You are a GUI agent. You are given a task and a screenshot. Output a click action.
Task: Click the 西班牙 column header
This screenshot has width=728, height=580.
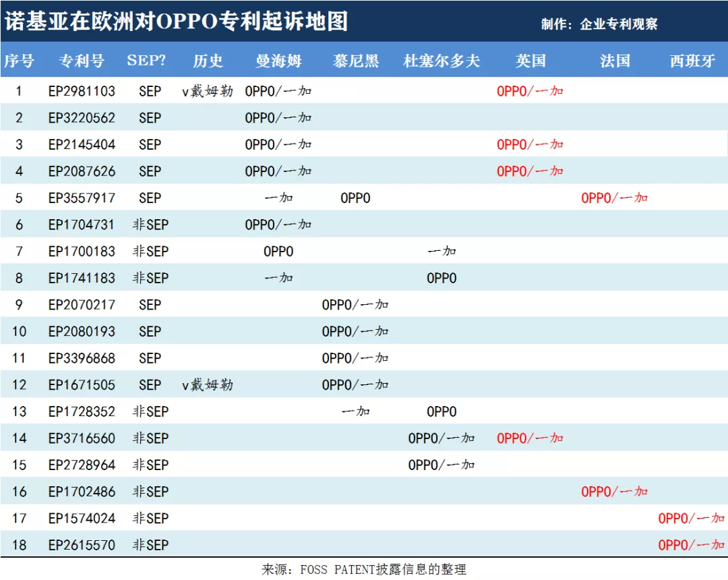(692, 61)
